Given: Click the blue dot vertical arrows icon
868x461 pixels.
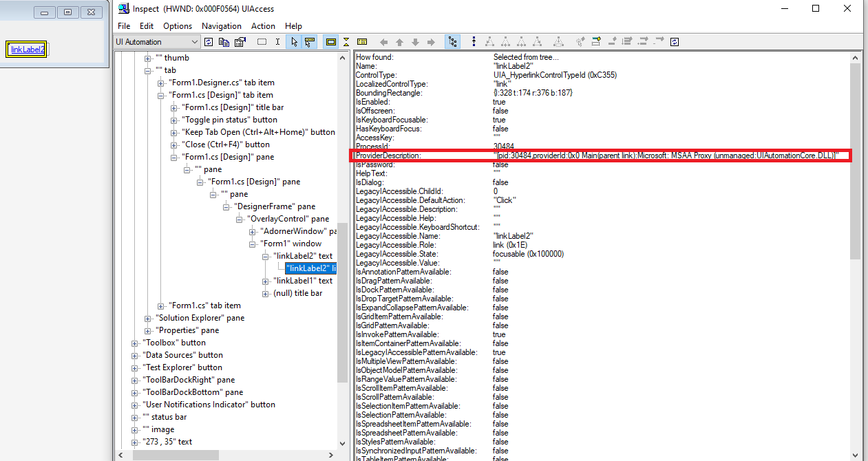Looking at the screenshot, I should point(474,42).
